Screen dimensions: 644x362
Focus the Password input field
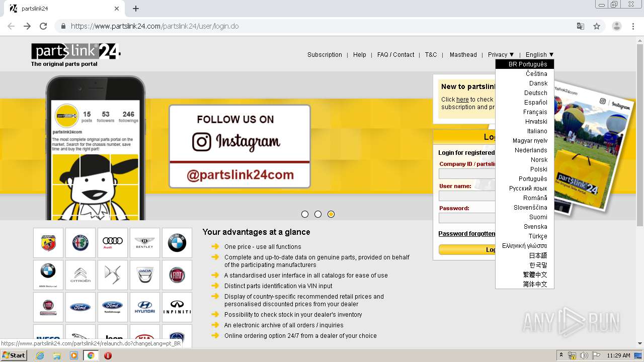coord(467,218)
